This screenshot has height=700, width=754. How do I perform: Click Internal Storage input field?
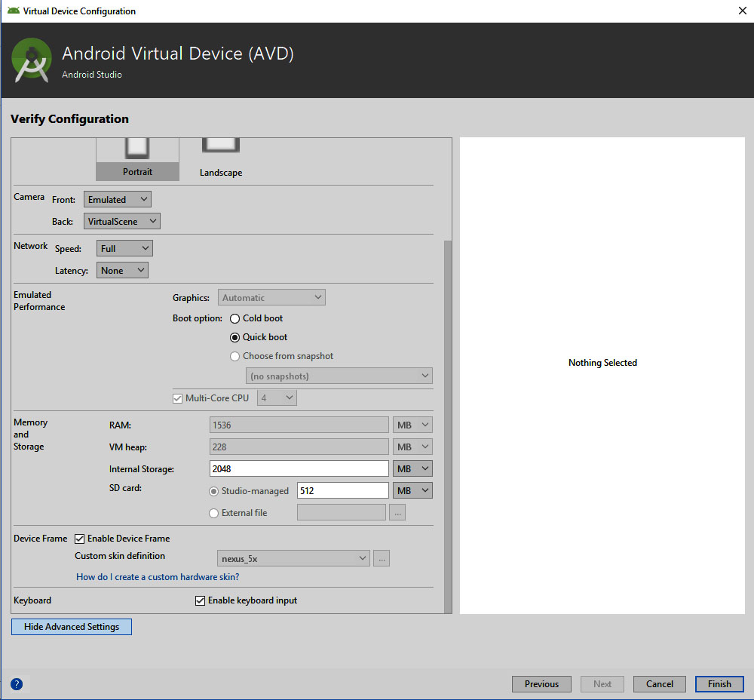(299, 469)
